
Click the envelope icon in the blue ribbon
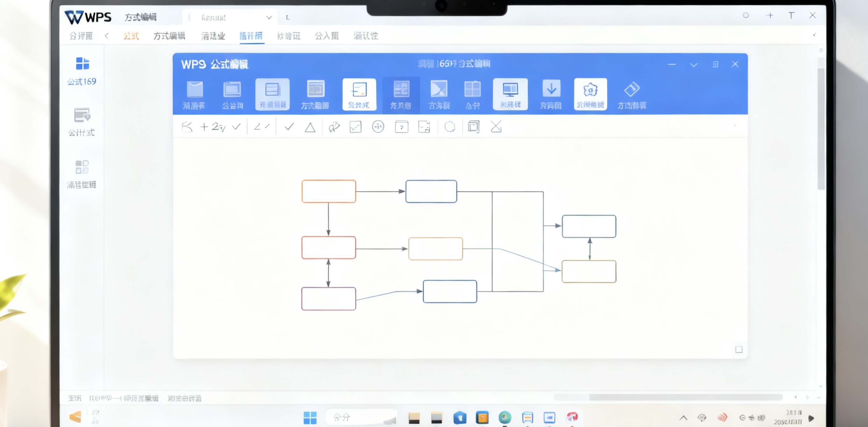point(194,90)
